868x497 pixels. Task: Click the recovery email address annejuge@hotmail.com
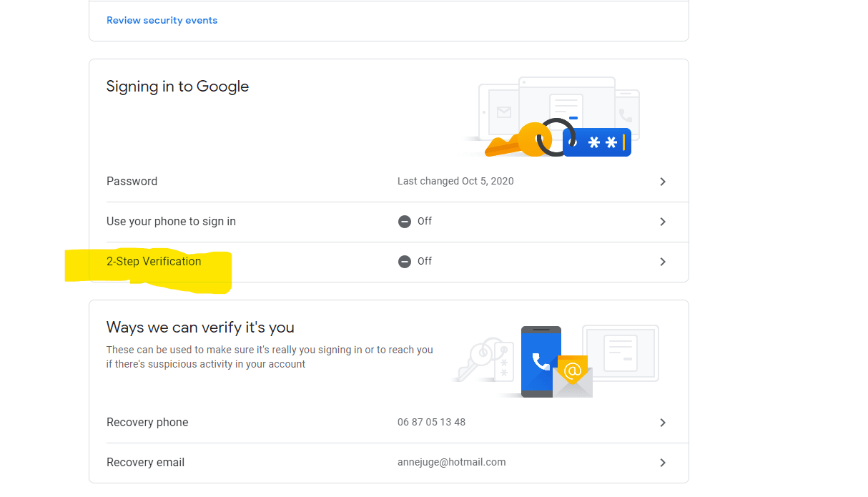(x=451, y=463)
